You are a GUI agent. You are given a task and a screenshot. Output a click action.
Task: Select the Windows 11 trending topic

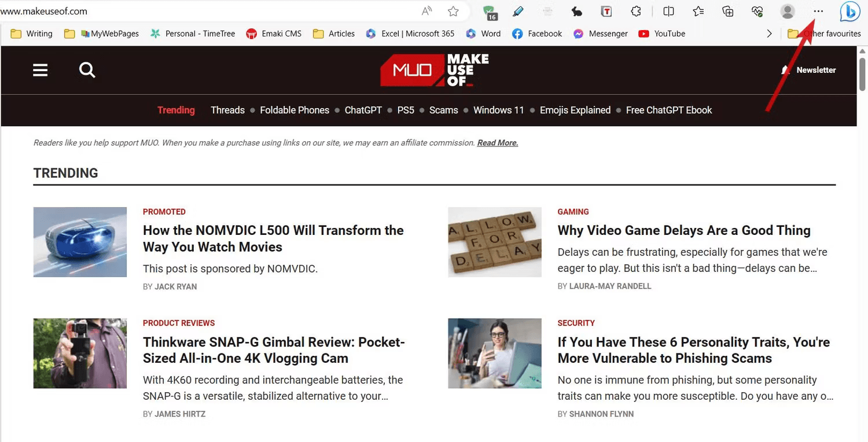tap(499, 110)
